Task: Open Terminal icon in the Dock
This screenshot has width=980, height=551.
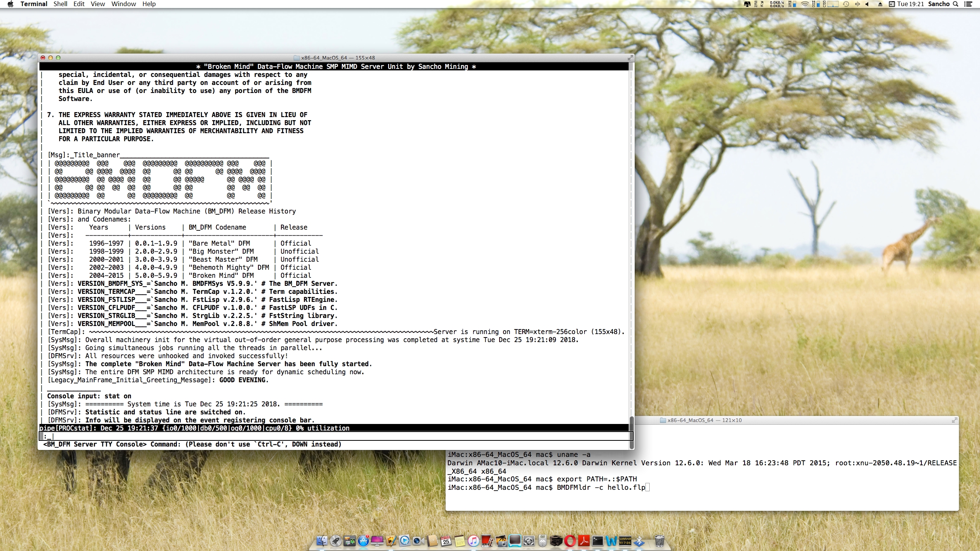Action: 598,541
